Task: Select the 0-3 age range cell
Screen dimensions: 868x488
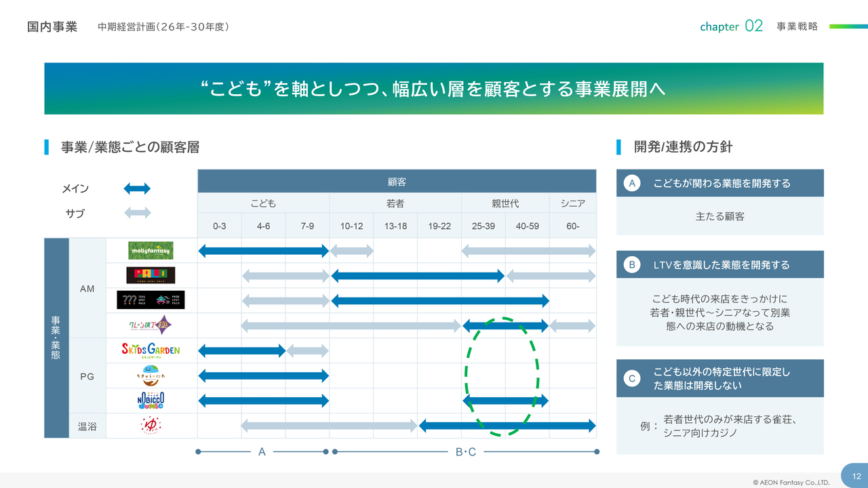Action: click(219, 226)
